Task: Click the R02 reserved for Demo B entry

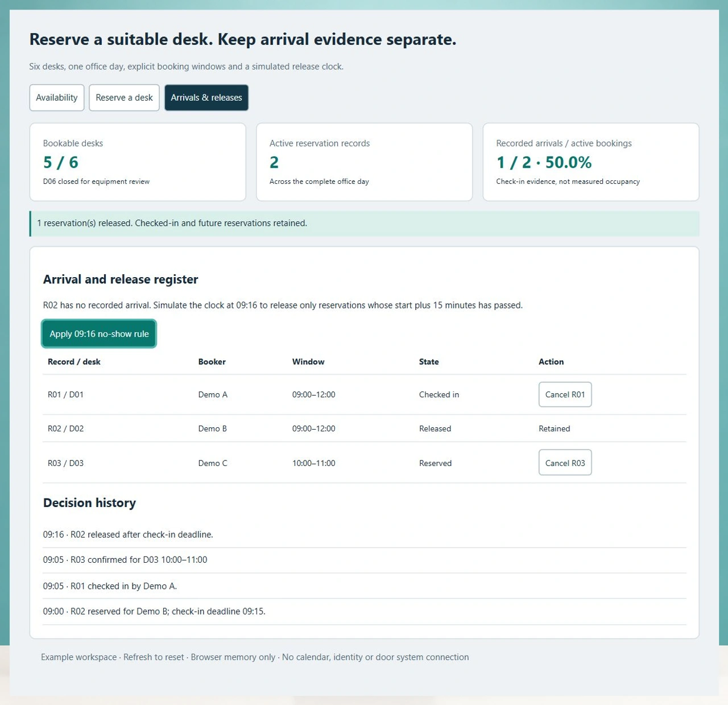Action: (154, 612)
